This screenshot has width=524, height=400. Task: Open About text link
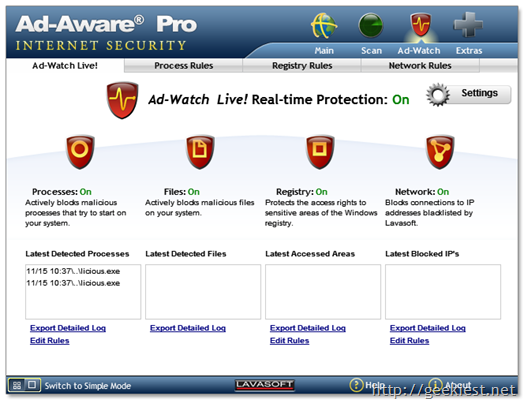coord(458,385)
